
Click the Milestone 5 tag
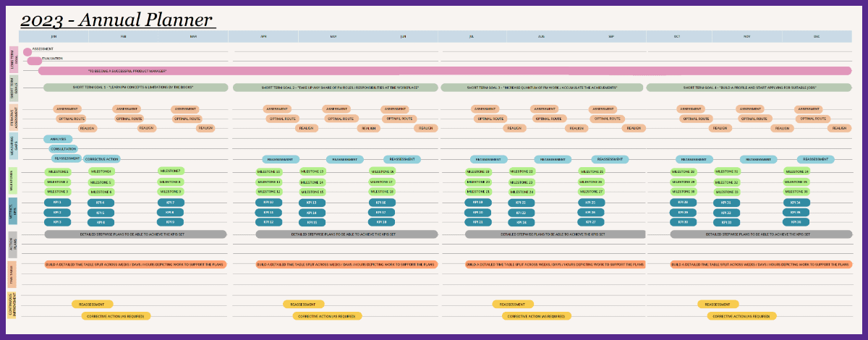(x=101, y=182)
